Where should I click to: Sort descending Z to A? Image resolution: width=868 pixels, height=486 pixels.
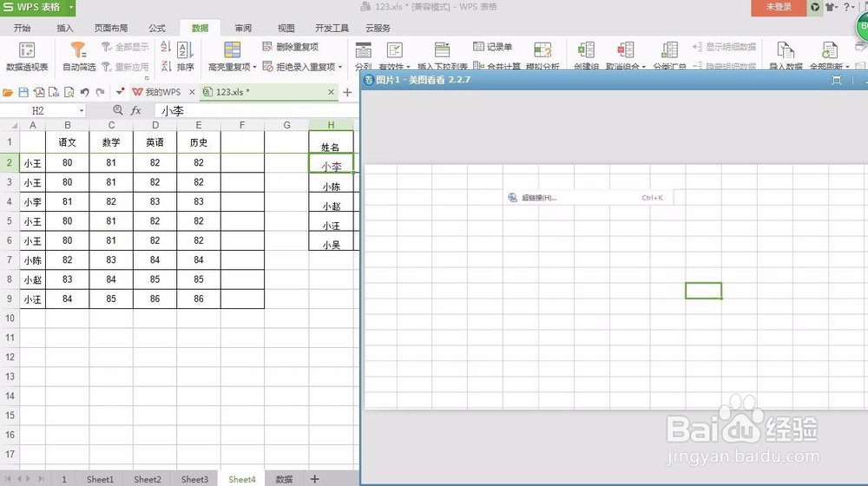(166, 67)
